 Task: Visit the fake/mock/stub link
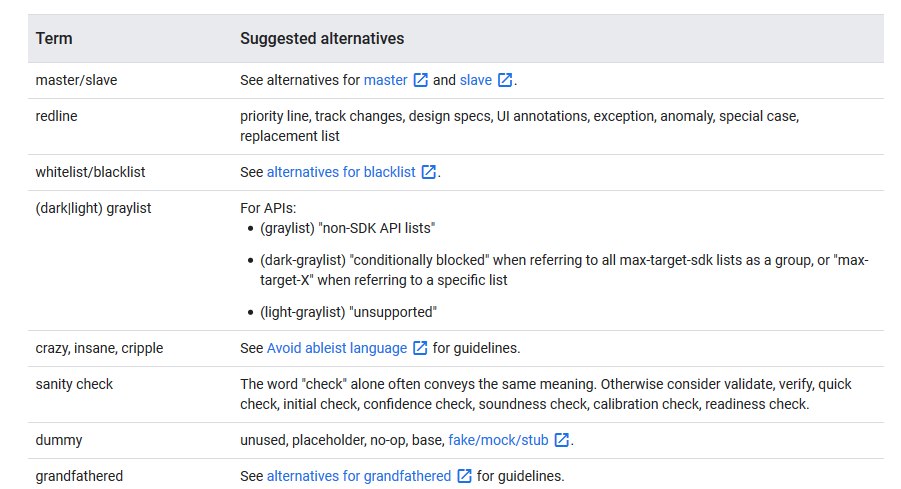point(498,440)
